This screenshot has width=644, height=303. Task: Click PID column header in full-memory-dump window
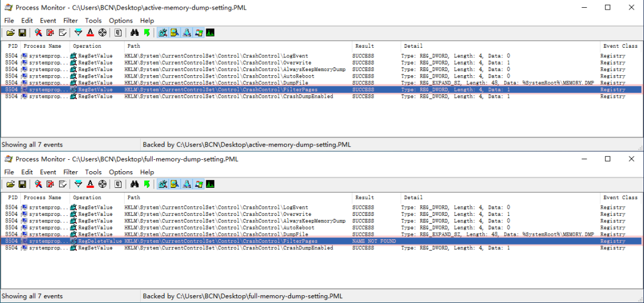tap(12, 197)
